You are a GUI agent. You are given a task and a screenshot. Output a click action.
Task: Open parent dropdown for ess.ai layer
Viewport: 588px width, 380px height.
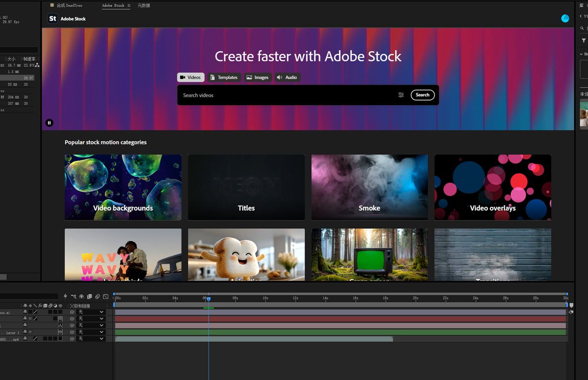pos(91,312)
